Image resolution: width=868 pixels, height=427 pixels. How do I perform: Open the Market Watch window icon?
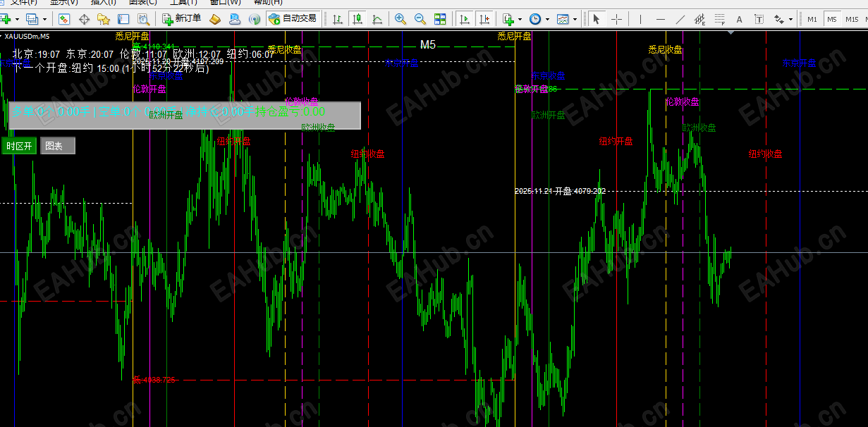pos(64,19)
